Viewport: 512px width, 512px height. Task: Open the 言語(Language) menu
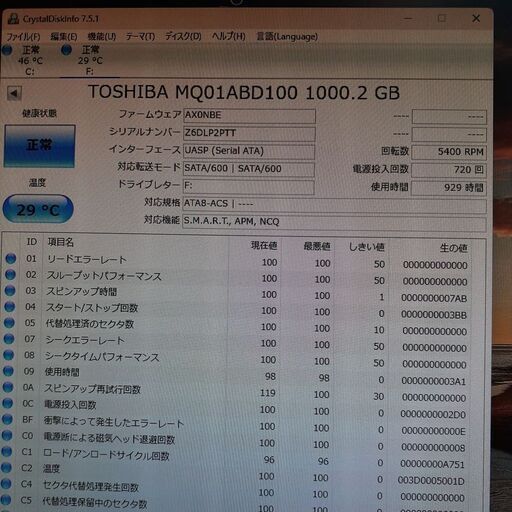287,36
